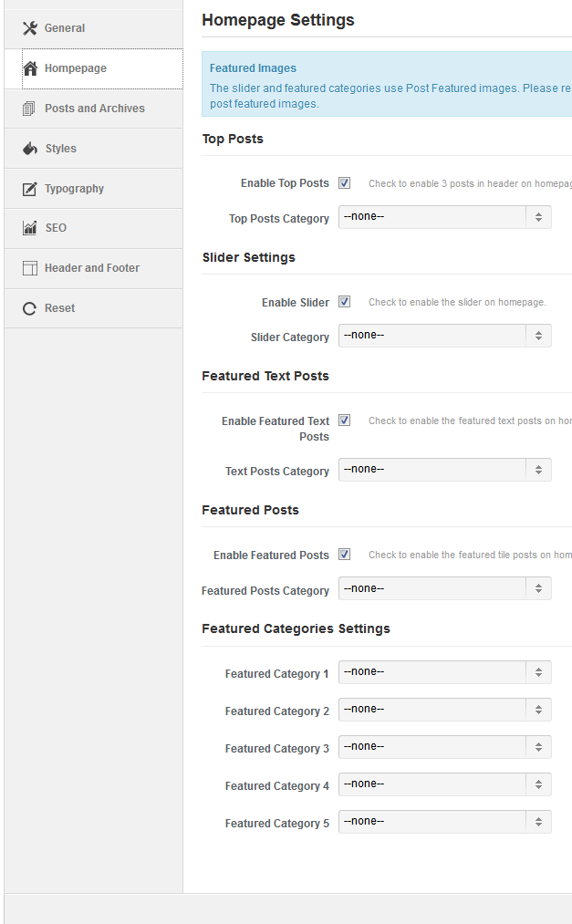The width and height of the screenshot is (572, 924).
Task: Click the Posts and Archives pages icon
Action: (x=30, y=109)
